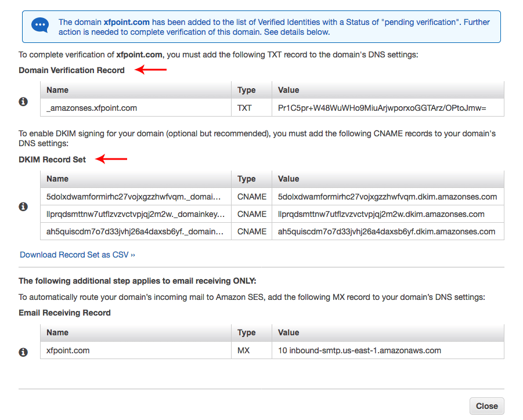The width and height of the screenshot is (523, 420).
Task: Click CNAME type cell in the 5dolxdwamformirhc27 row
Action: tap(252, 197)
